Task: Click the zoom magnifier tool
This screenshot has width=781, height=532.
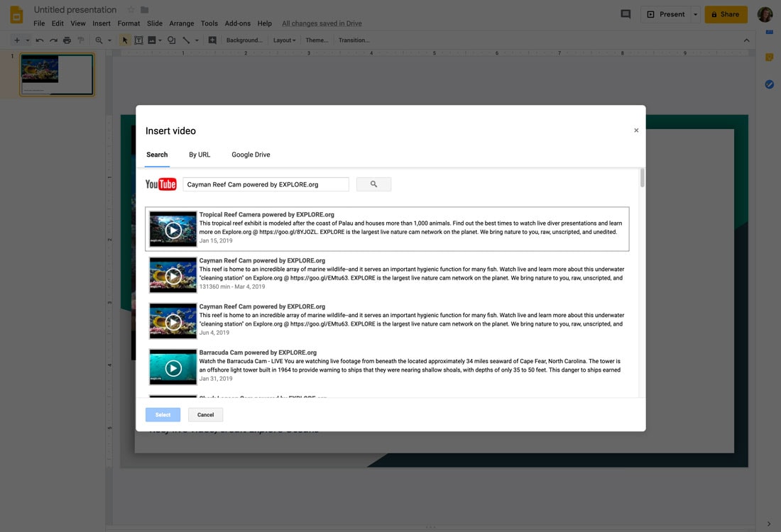Action: pyautogui.click(x=99, y=40)
